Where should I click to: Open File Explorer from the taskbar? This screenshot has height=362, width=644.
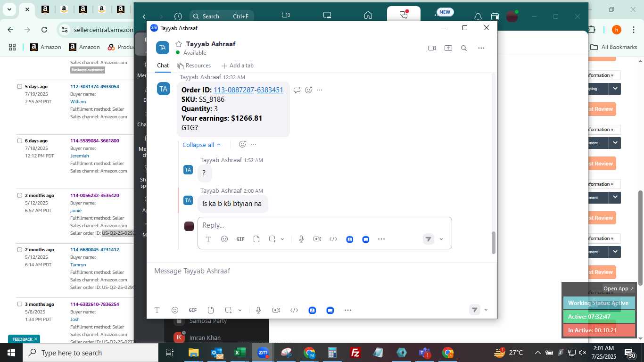click(x=194, y=353)
